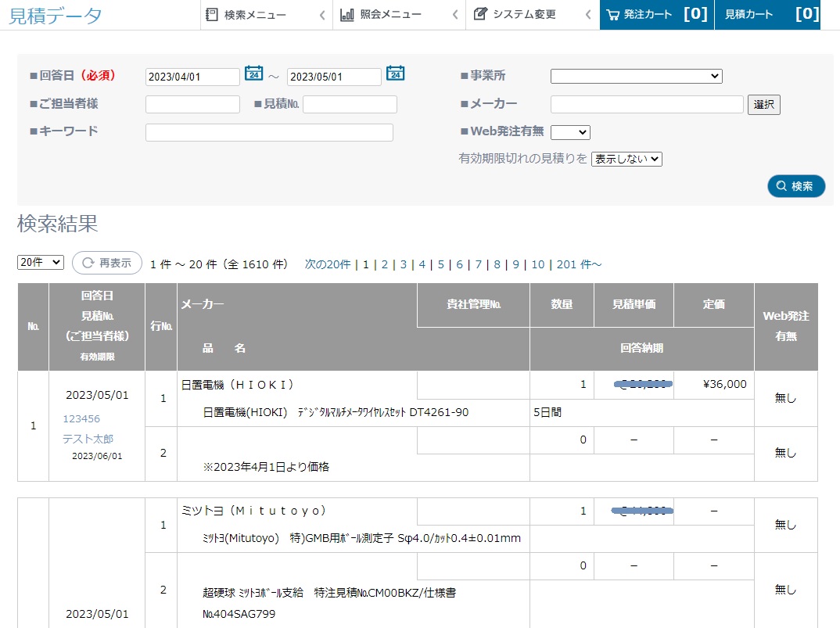Screen dimensions: 840x628
Task: Open the 照会メニュー menu
Action: point(399,15)
